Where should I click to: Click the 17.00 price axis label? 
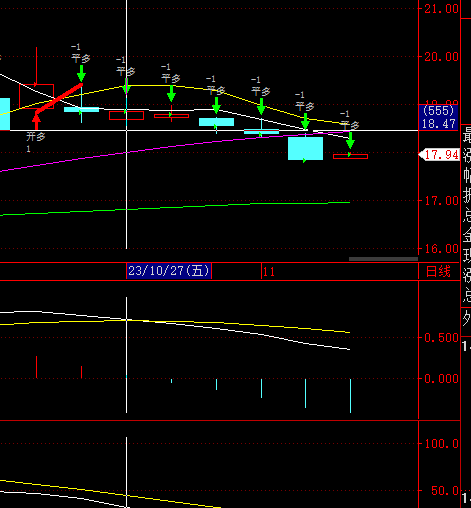(442, 201)
